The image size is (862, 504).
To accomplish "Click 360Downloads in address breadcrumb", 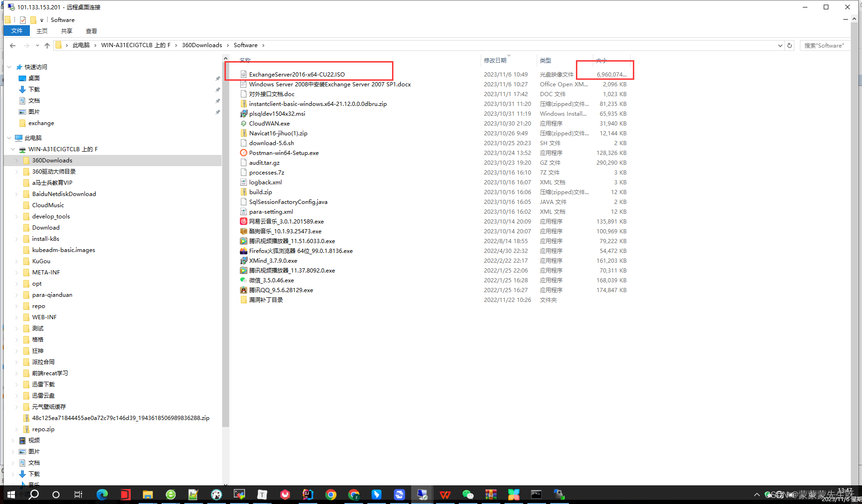I will (x=202, y=45).
